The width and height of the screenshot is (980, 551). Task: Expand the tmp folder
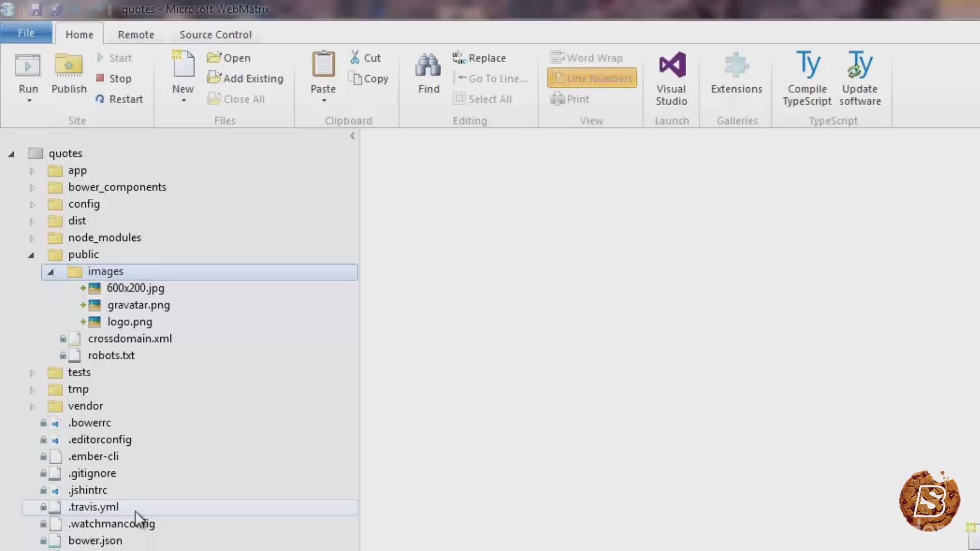[x=32, y=390]
